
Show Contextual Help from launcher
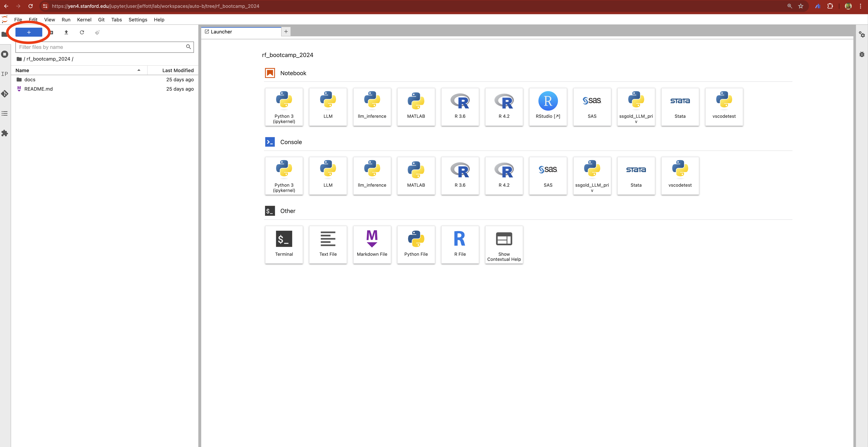504,245
